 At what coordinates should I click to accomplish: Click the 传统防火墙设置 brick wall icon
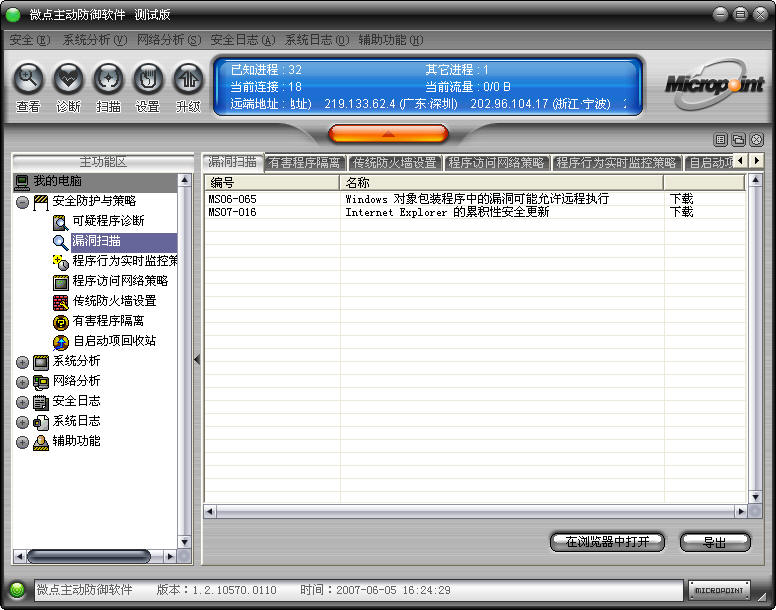(x=60, y=302)
